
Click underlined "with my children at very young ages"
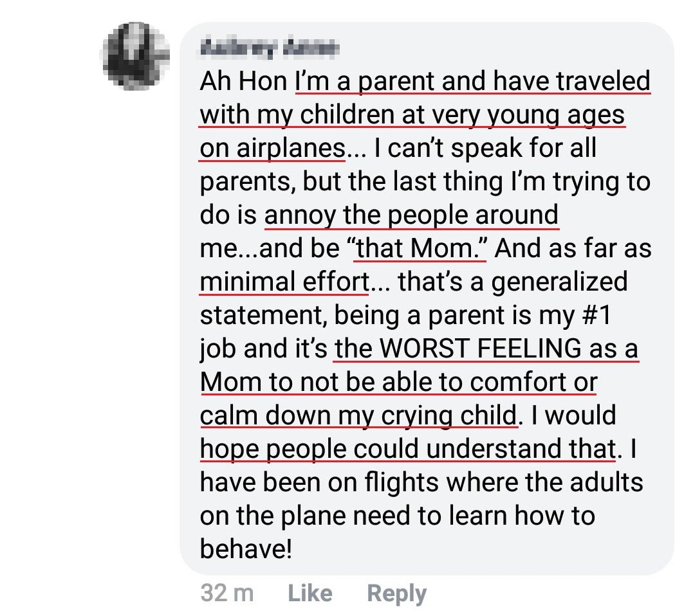(412, 115)
